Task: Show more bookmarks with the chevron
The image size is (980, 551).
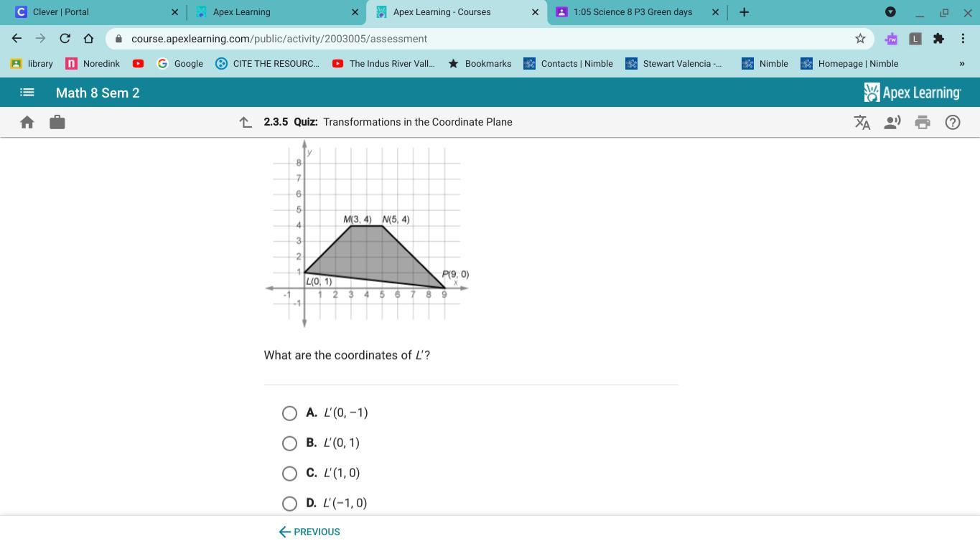Action: tap(962, 64)
